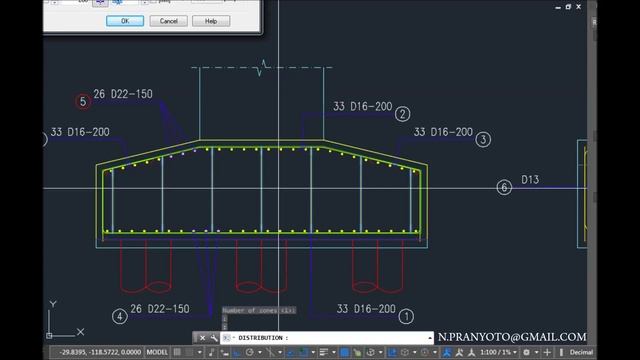This screenshot has width=640, height=360.
Task: Expand the command line history arrow
Action: [x=429, y=338]
